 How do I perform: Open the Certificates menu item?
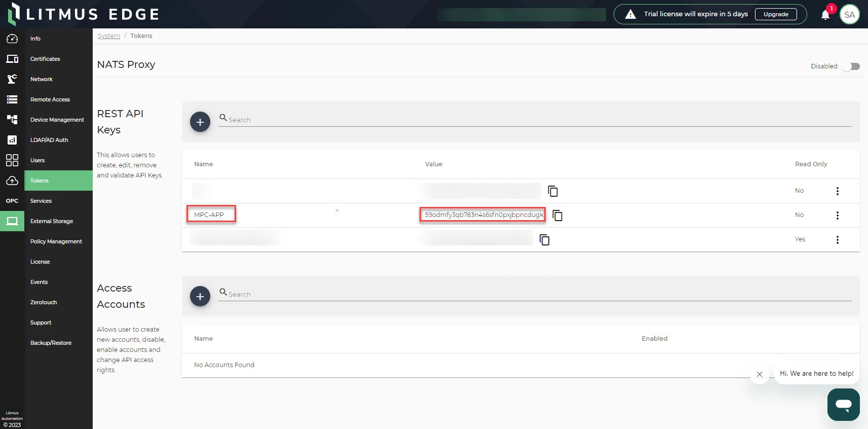click(58, 59)
